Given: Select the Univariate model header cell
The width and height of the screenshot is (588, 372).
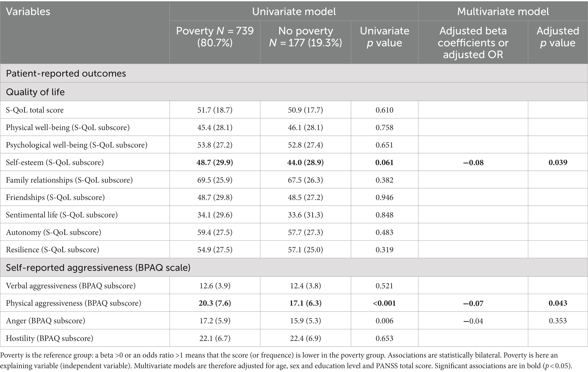Looking at the screenshot, I should [x=294, y=11].
